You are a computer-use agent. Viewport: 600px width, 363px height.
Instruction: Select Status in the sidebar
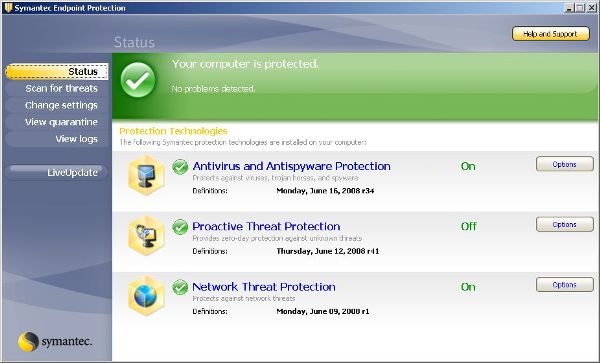tap(57, 72)
